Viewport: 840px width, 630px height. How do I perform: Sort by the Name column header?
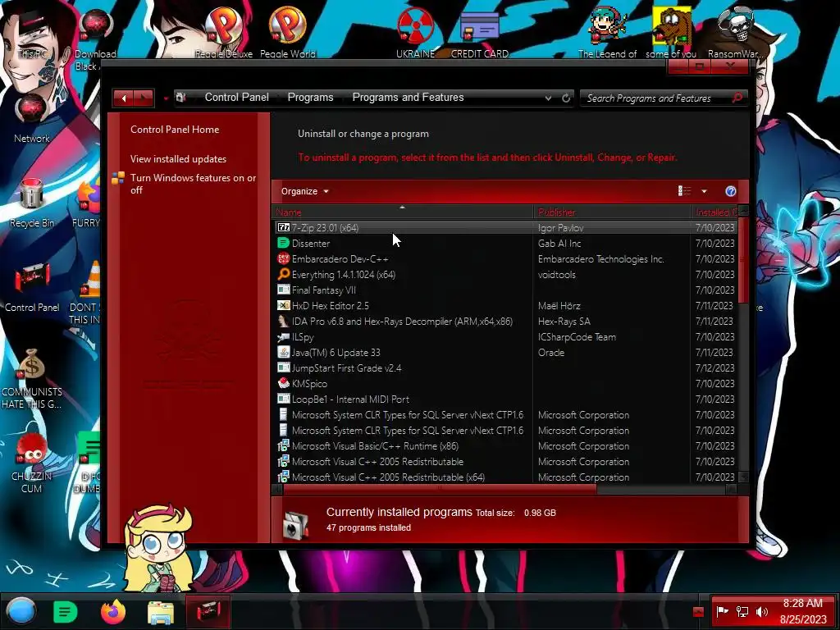[403, 212]
